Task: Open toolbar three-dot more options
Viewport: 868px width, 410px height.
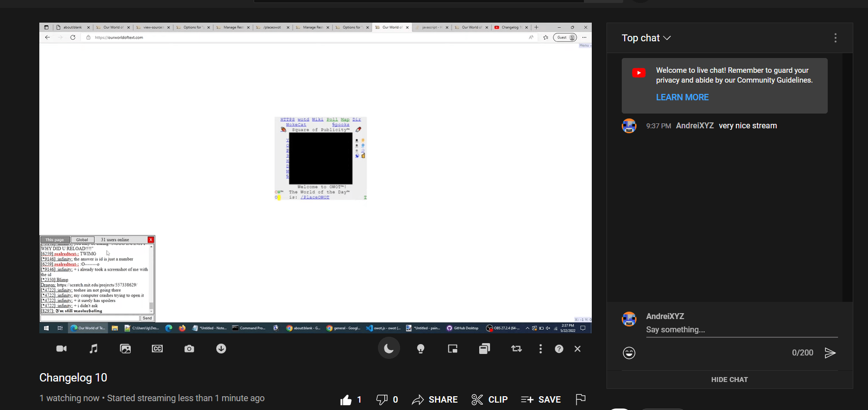Action: tap(541, 349)
